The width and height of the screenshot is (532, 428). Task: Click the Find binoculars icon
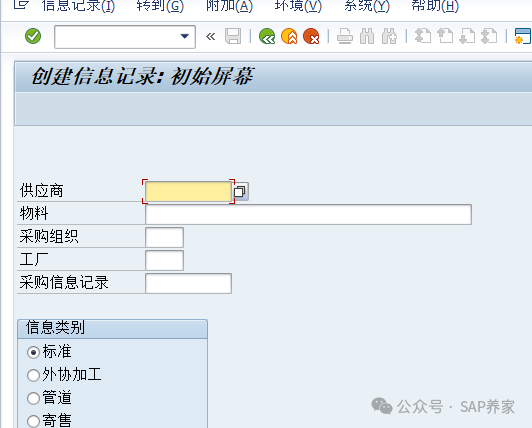[367, 36]
